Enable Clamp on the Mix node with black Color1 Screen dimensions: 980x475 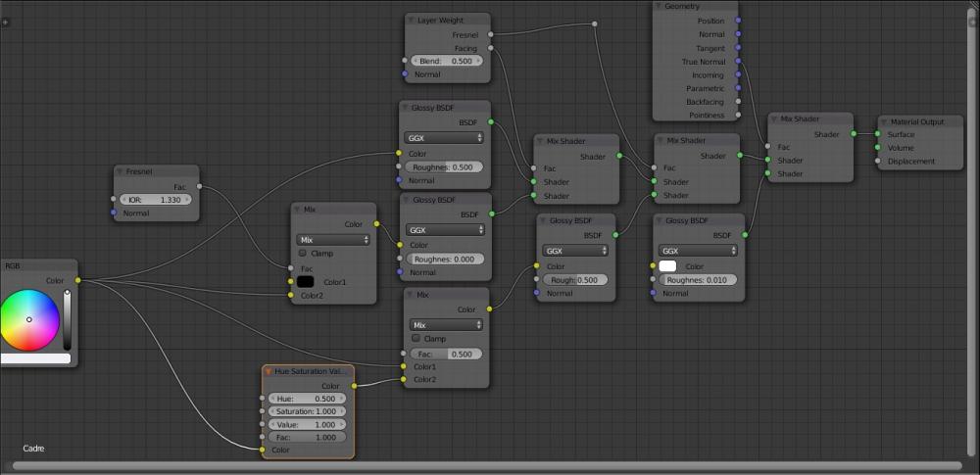(x=303, y=253)
